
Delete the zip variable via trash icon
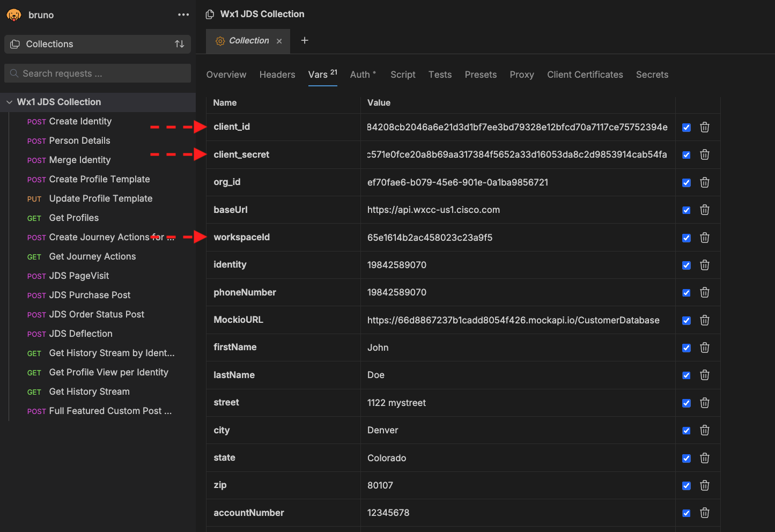click(705, 485)
